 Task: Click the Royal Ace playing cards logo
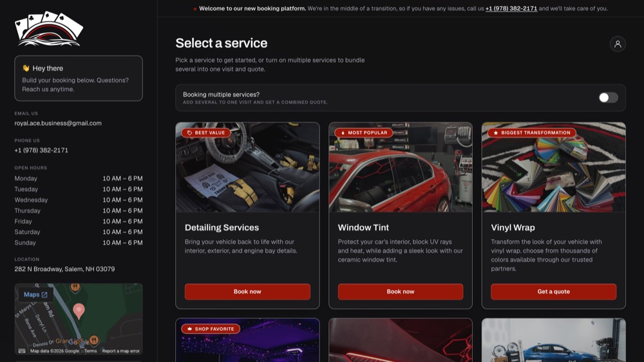(x=49, y=28)
